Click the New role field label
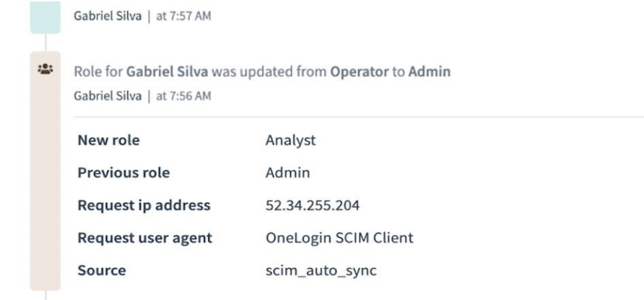 point(108,140)
